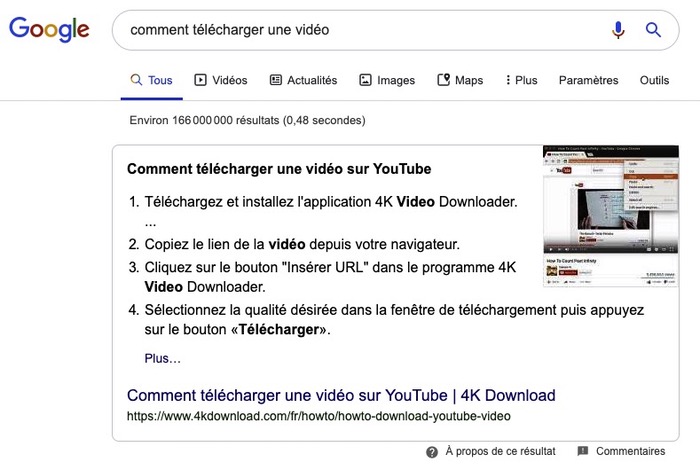The width and height of the screenshot is (700, 470).
Task: Expand the list with Plus… link
Action: 162,358
